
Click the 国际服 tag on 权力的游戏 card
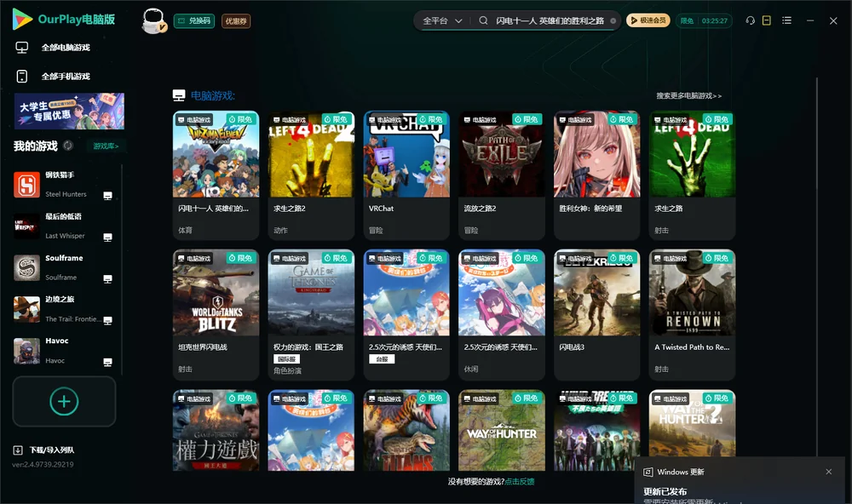click(x=286, y=359)
